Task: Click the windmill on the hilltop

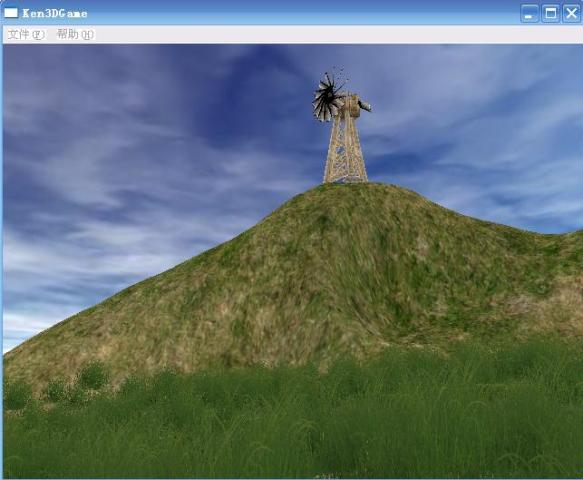Action: 342,126
